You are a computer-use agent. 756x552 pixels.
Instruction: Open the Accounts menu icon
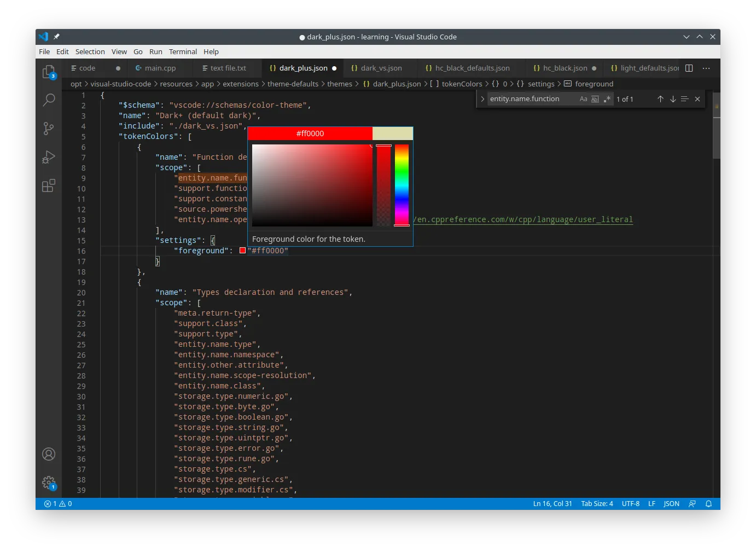(x=49, y=454)
